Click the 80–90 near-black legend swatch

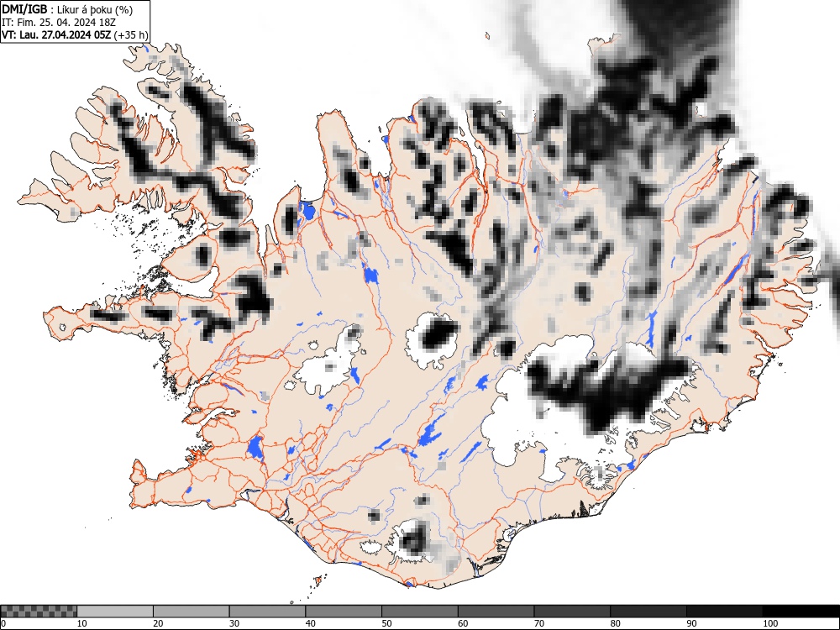(648, 612)
